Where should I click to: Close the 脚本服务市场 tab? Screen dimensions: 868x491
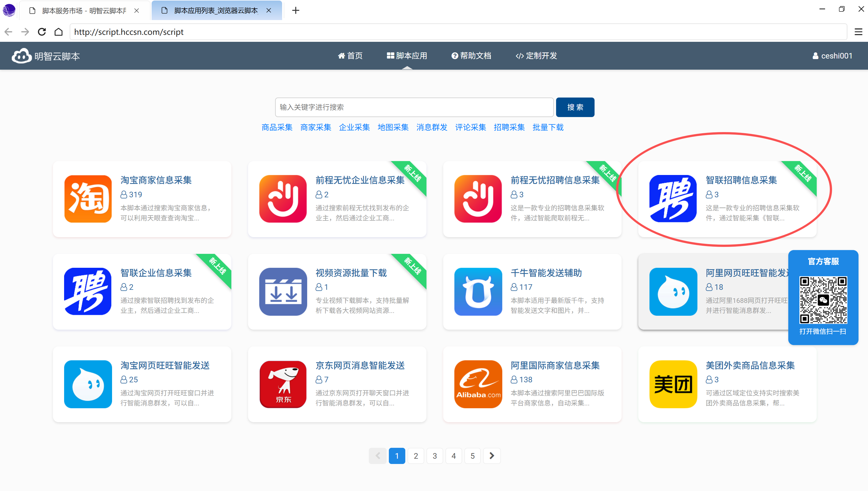[137, 11]
